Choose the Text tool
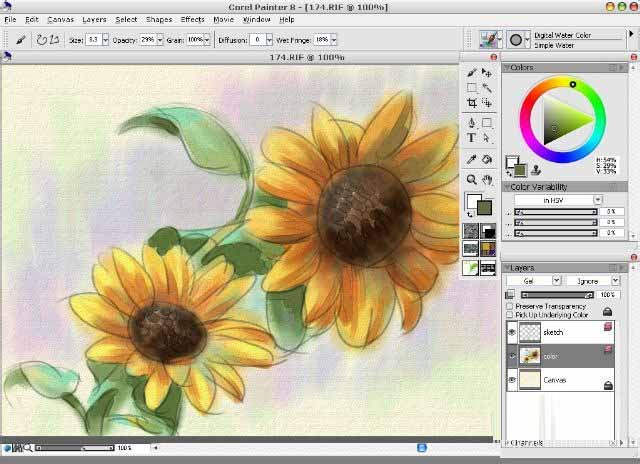The height and width of the screenshot is (464, 640). [x=472, y=138]
